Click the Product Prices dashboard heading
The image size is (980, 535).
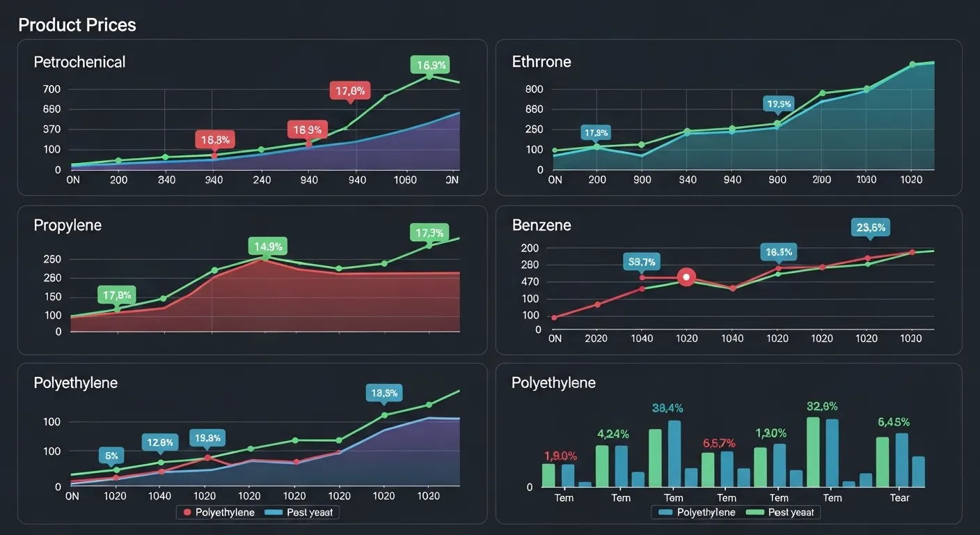77,25
